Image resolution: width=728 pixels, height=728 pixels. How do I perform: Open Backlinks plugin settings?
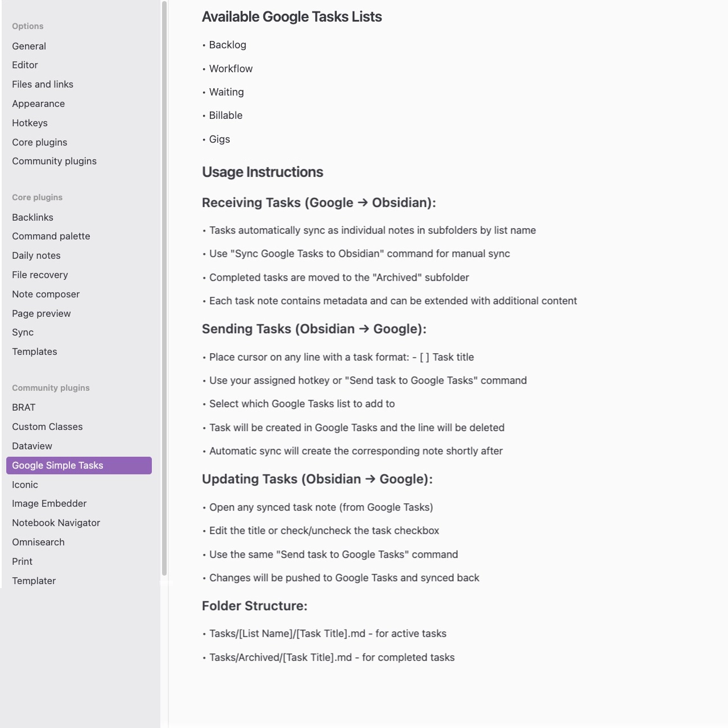(32, 217)
